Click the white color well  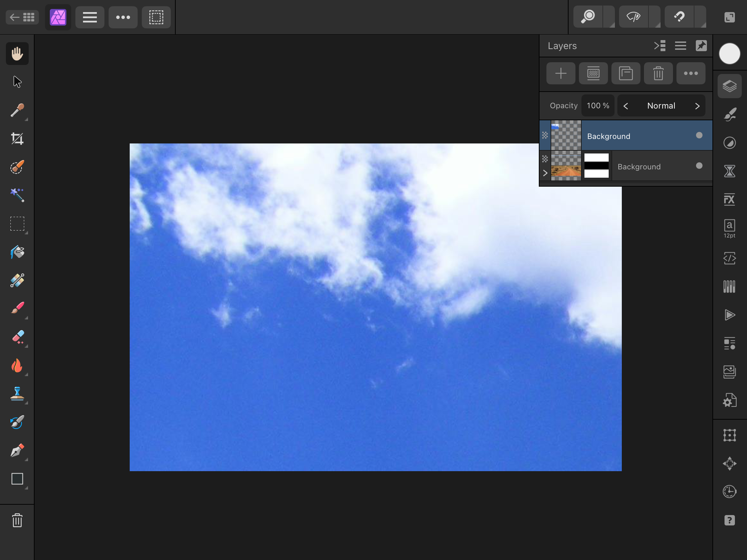tap(730, 54)
